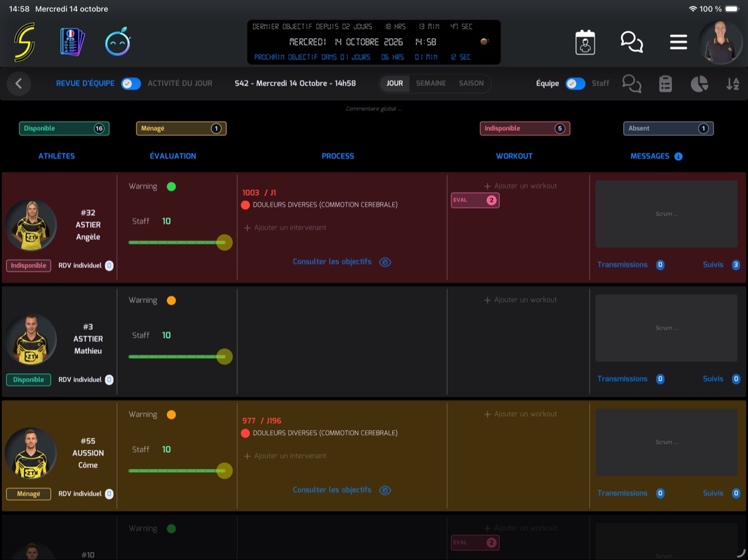748x560 pixels.
Task: Open the chat bubbles icon in header
Action: [631, 42]
